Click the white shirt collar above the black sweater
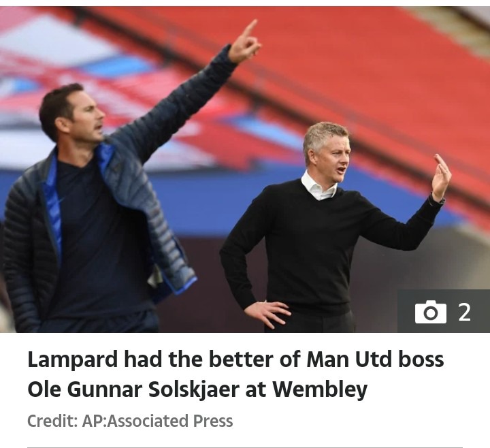Screen dimensions: 490x448 click(318, 187)
